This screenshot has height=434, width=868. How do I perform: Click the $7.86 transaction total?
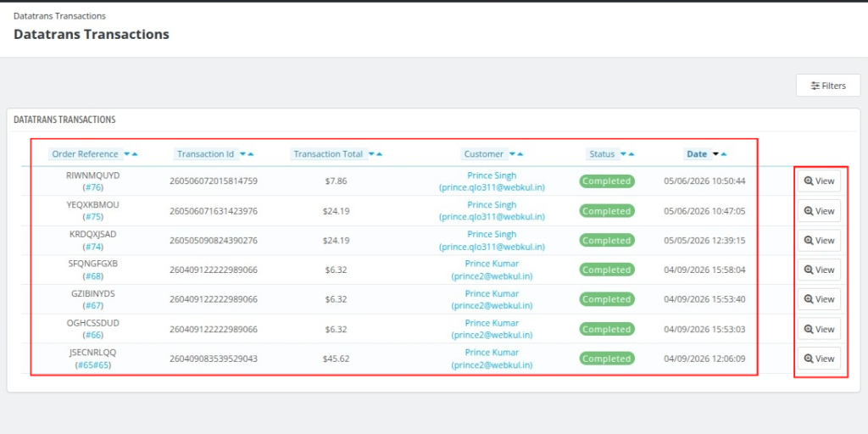tap(336, 181)
